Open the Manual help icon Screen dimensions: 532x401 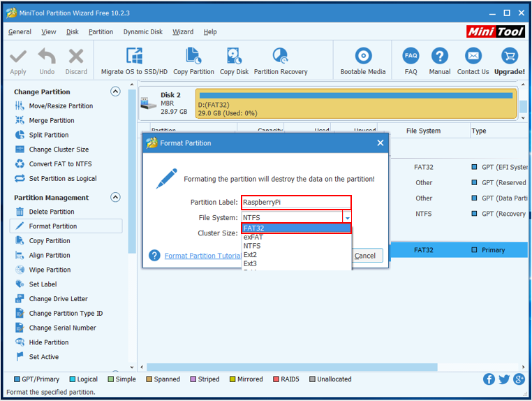tap(440, 56)
